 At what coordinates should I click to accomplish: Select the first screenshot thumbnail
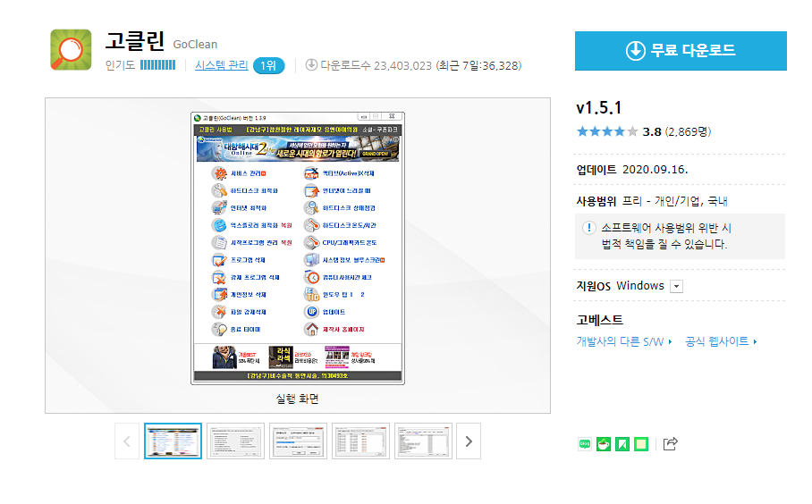click(x=173, y=441)
